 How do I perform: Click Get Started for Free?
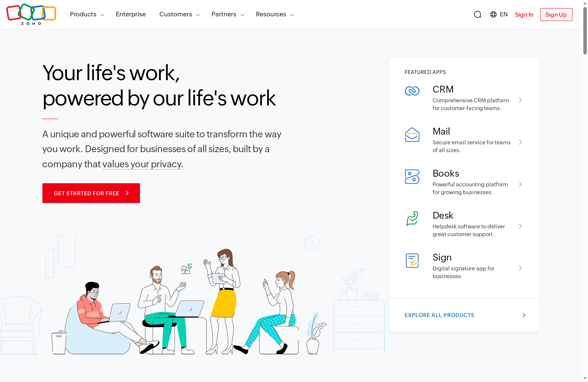(x=91, y=193)
